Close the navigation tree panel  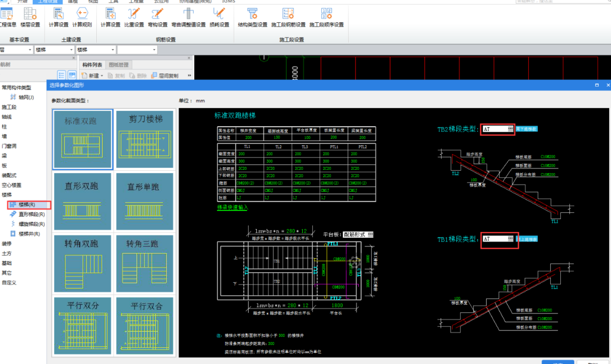coord(74,58)
